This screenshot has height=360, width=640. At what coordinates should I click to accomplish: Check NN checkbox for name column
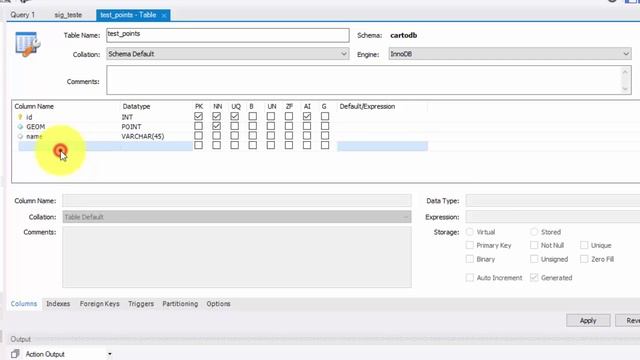[x=216, y=136]
